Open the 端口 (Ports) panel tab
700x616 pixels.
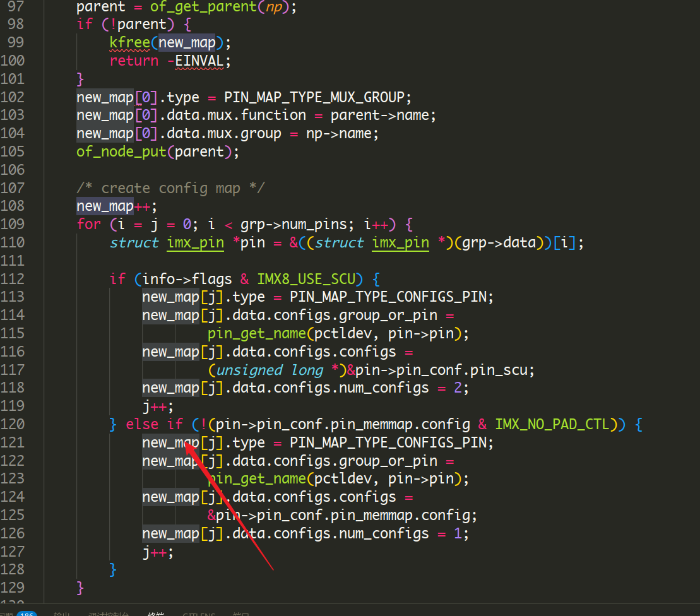click(x=241, y=613)
